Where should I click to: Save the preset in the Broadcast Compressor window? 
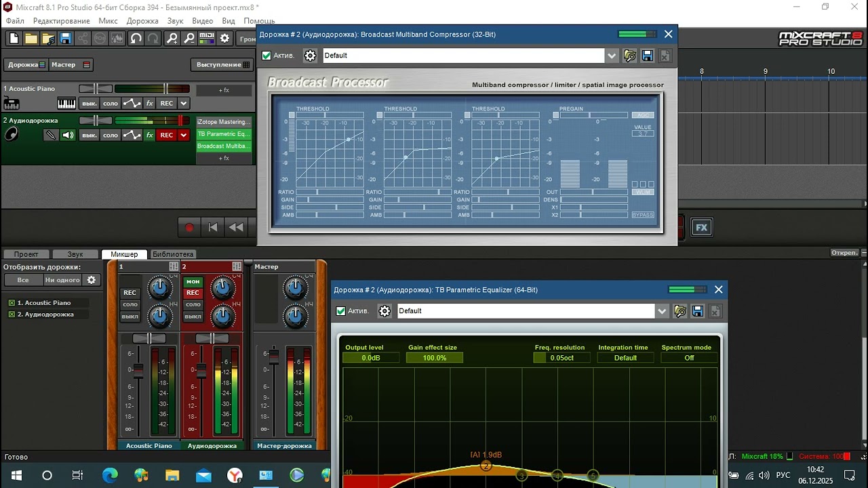tap(648, 56)
